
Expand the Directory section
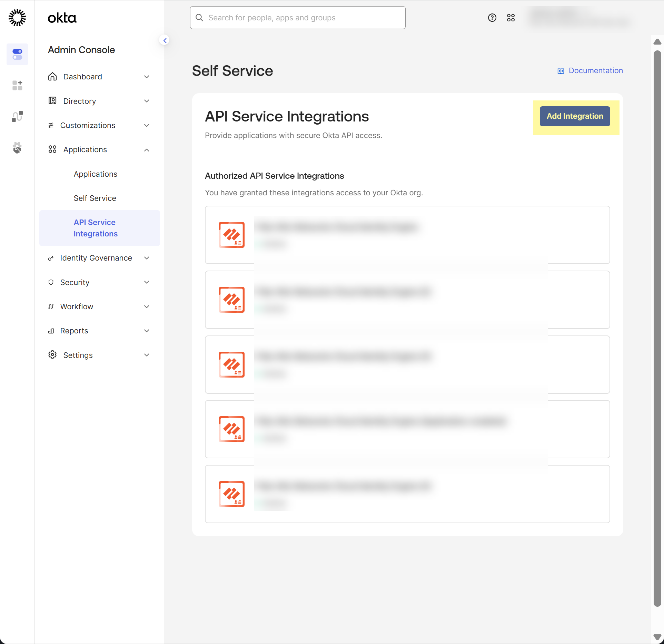click(80, 101)
